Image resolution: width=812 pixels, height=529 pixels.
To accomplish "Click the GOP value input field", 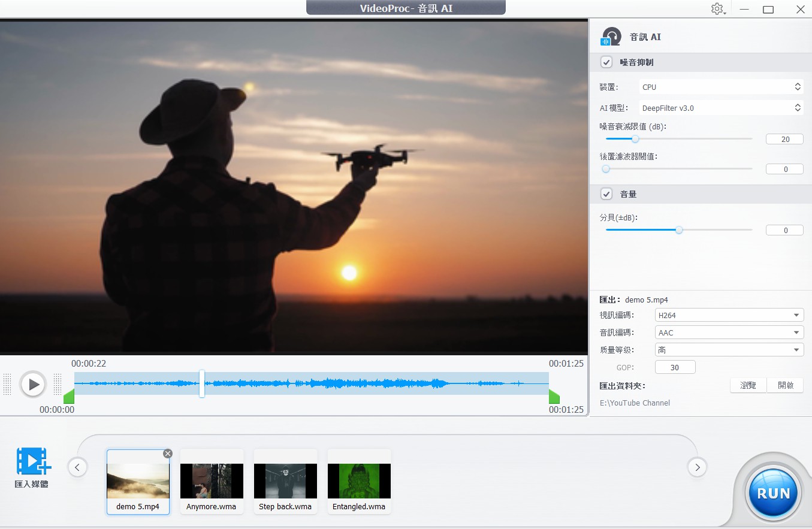I will pos(675,367).
